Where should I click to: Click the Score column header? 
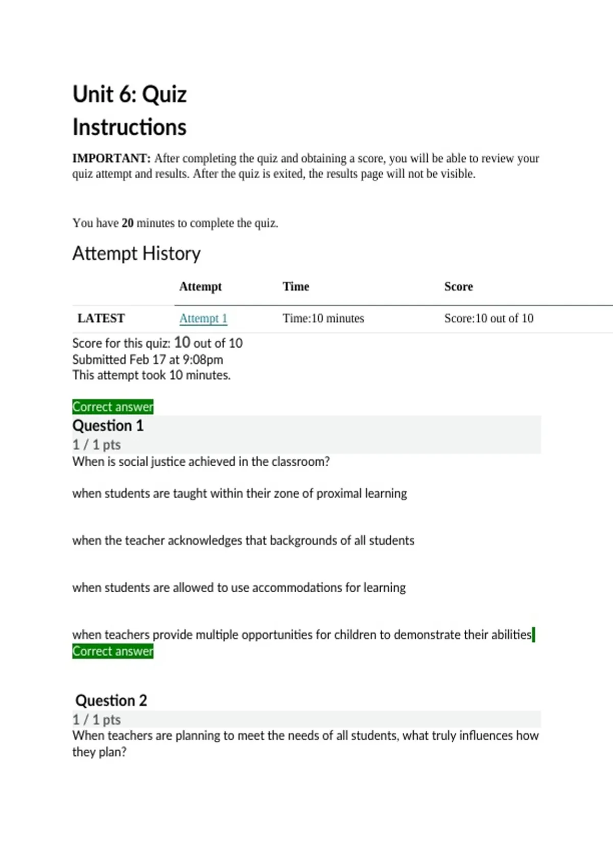tap(458, 286)
